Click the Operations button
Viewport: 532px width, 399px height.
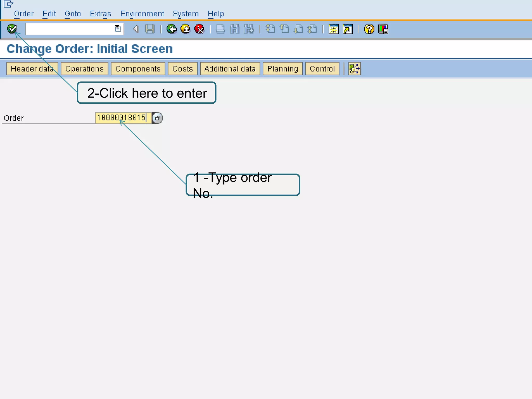[84, 69]
